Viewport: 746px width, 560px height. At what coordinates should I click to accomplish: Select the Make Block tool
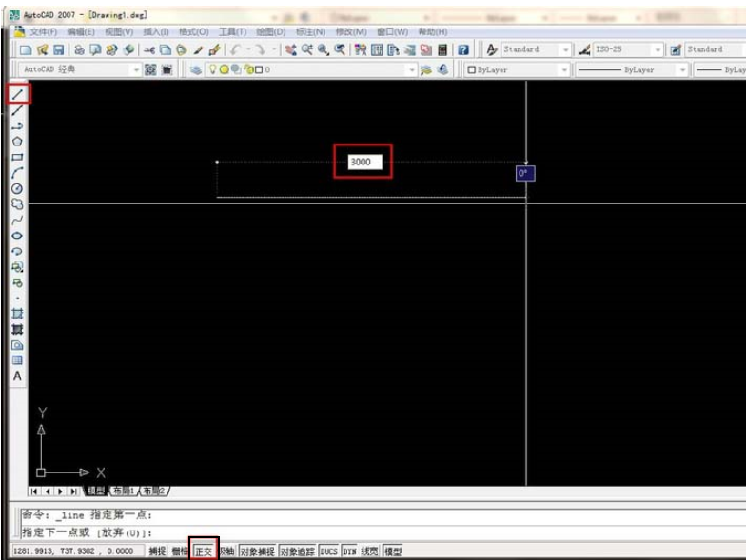17,283
